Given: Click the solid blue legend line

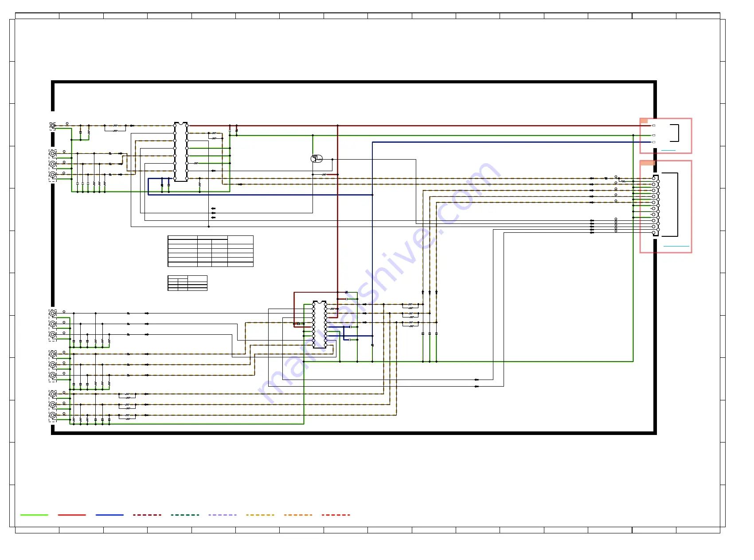Looking at the screenshot, I should [109, 515].
